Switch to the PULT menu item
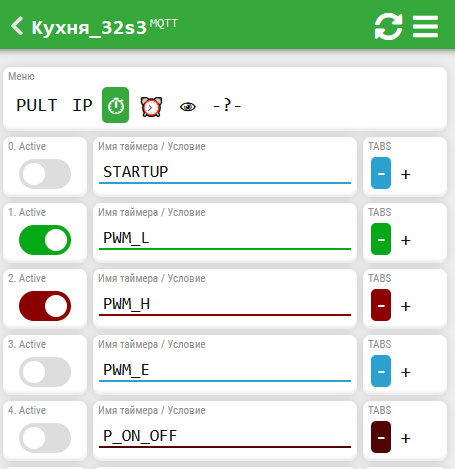 (x=37, y=105)
